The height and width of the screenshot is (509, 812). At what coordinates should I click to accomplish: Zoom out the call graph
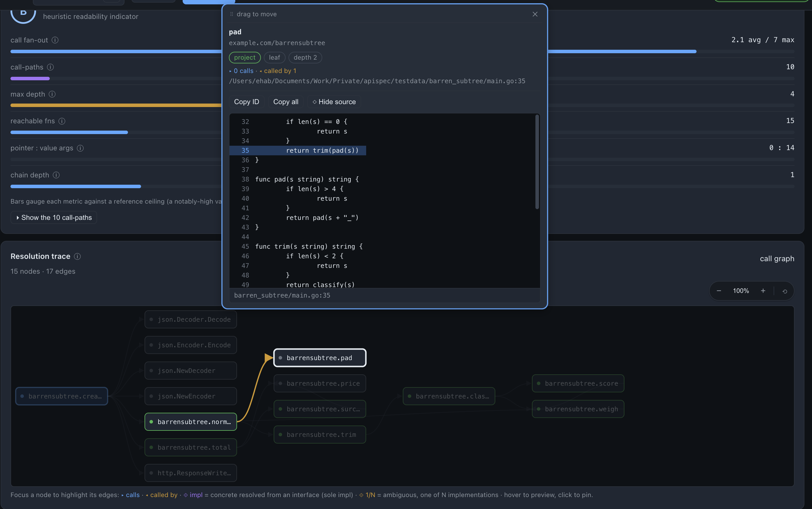click(719, 291)
